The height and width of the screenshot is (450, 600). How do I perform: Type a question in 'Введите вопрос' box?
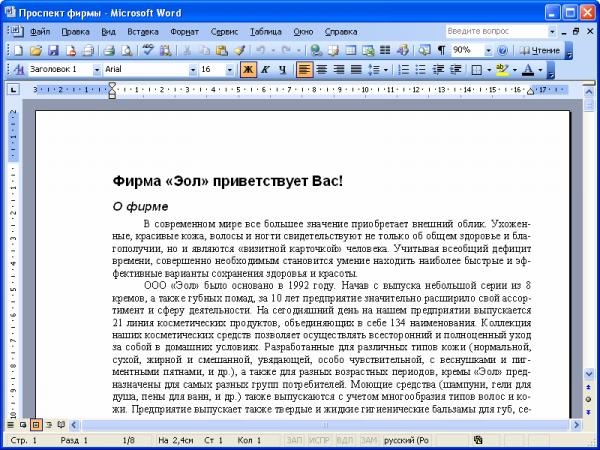pos(497,31)
